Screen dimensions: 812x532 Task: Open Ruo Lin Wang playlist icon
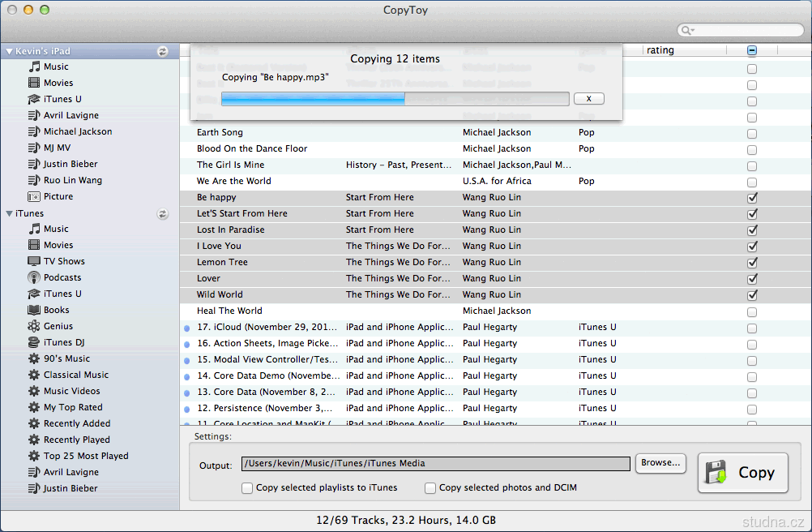pos(34,180)
